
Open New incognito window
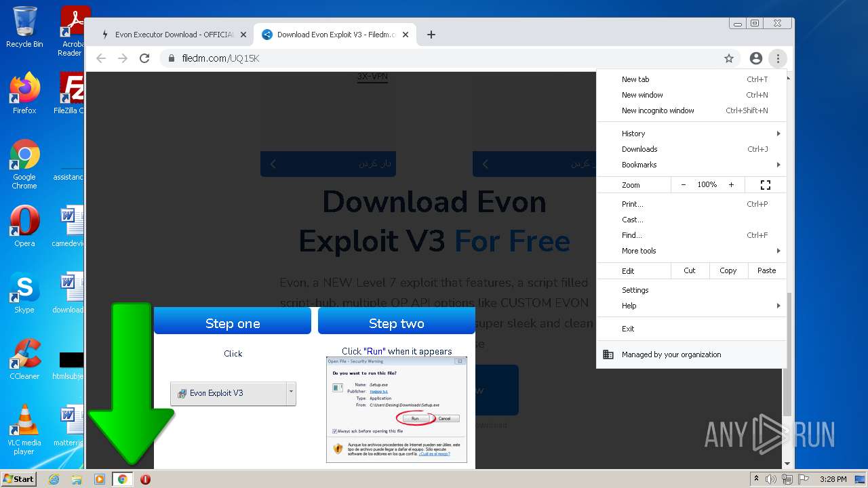coord(691,110)
